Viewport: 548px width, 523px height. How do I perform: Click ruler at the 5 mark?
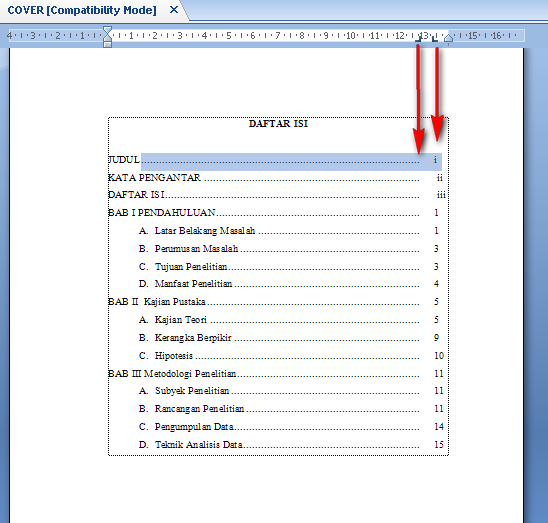(x=229, y=36)
